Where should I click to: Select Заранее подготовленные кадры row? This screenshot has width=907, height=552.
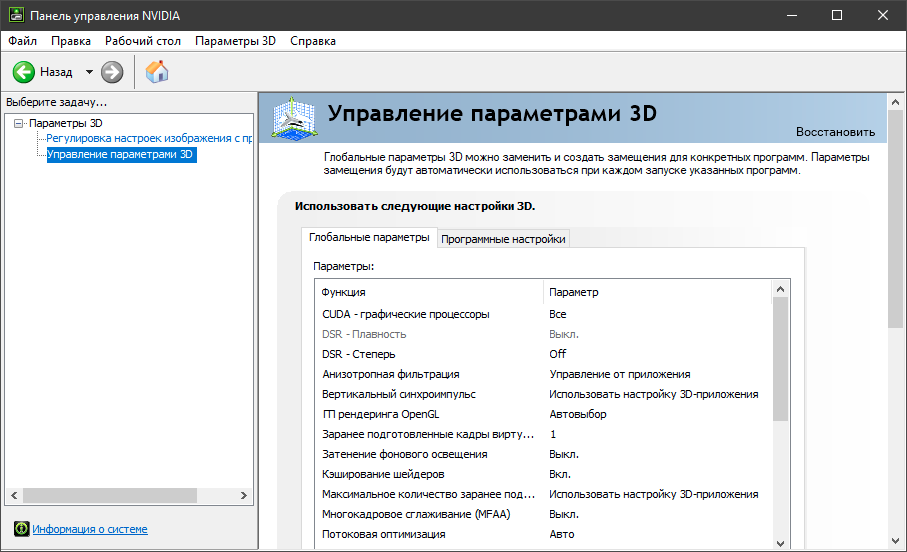click(543, 434)
